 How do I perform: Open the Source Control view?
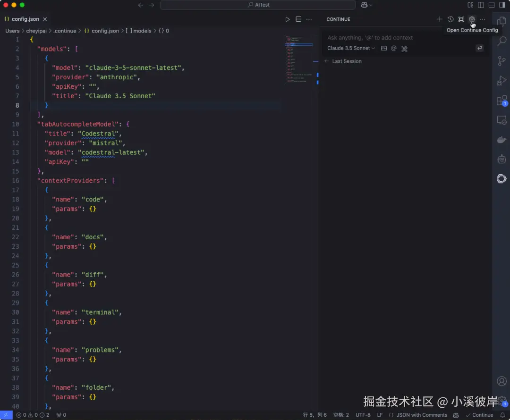pos(501,61)
